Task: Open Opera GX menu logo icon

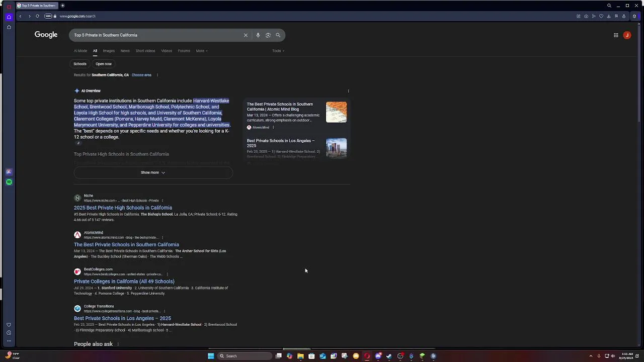Action: [9, 6]
